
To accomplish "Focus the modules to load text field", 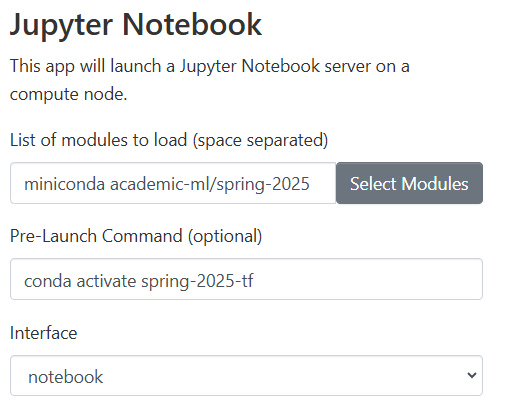I will coord(173,183).
